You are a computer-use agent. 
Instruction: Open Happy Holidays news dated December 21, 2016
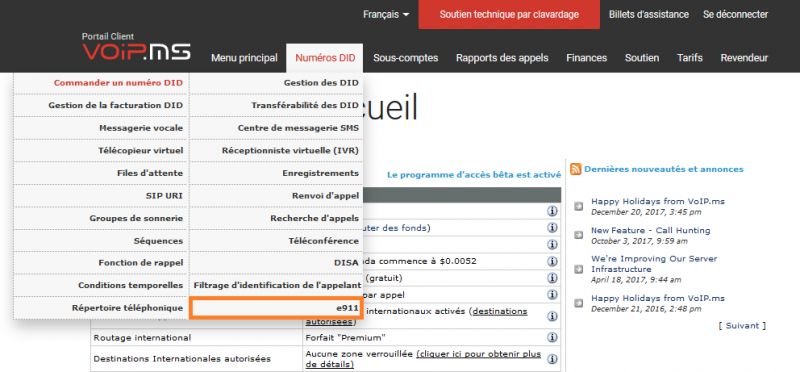658,298
